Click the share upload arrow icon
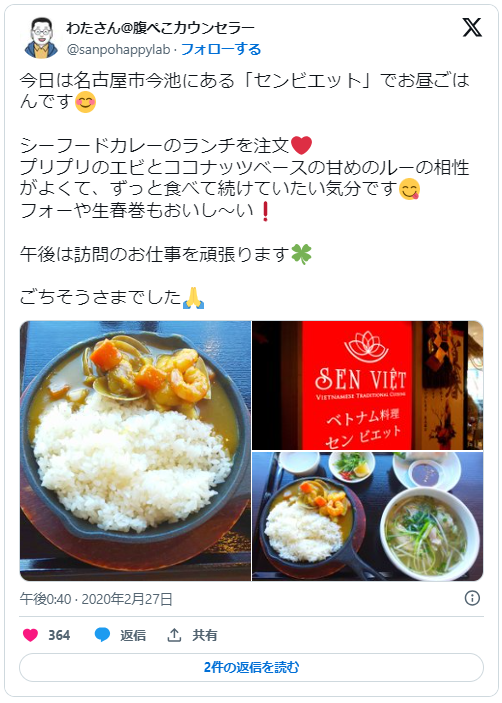502x703 pixels. click(174, 635)
